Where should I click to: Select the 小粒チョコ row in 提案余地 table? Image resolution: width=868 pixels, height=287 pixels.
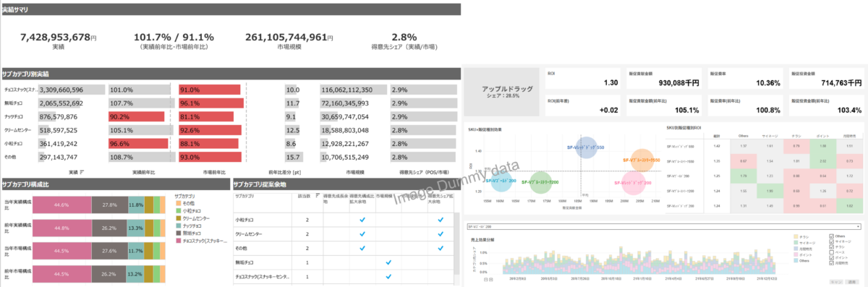[343, 219]
